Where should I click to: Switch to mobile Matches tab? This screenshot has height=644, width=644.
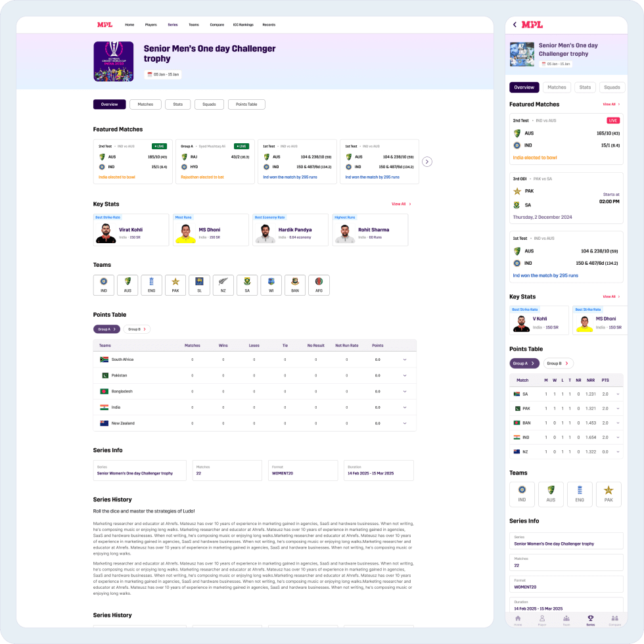click(557, 87)
